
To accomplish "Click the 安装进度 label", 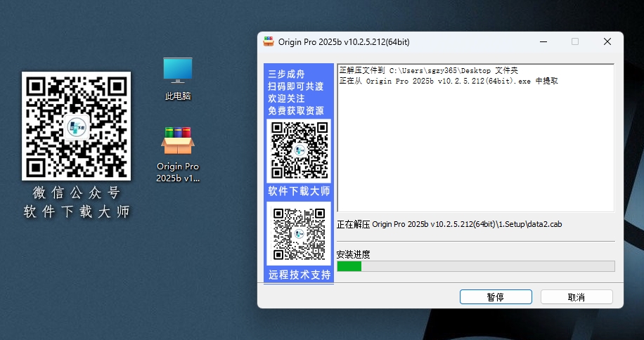I will (x=354, y=254).
